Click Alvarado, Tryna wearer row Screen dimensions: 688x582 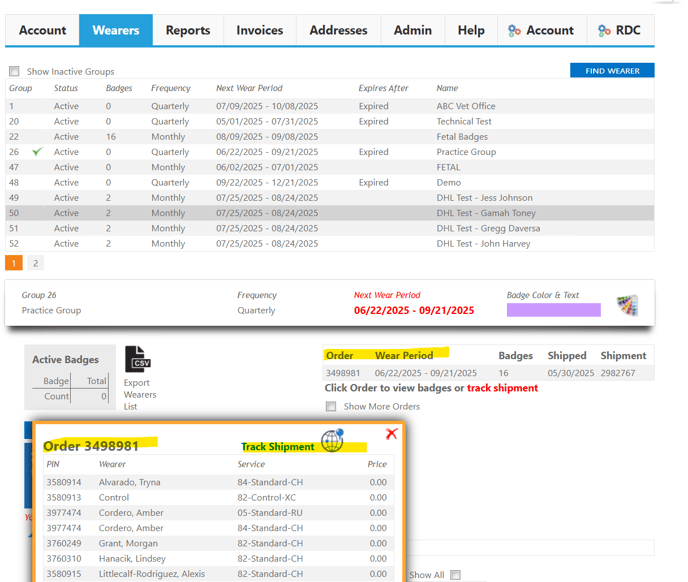[219, 482]
